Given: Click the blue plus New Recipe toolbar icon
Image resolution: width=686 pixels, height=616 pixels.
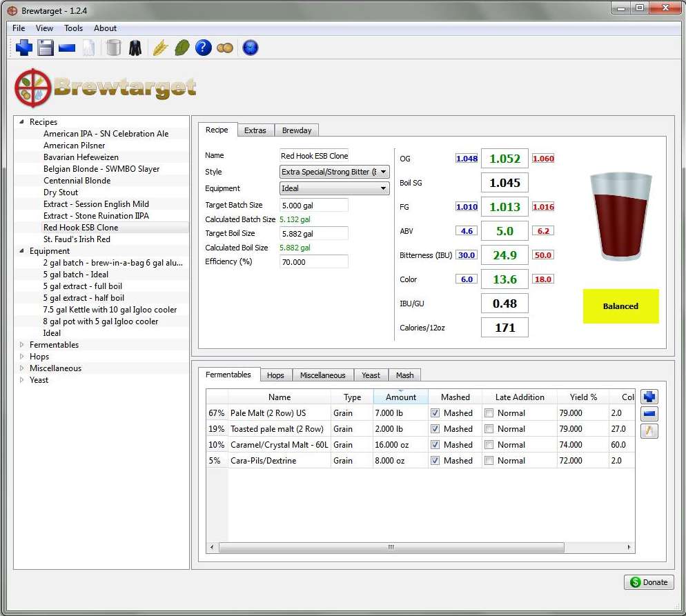Looking at the screenshot, I should click(24, 48).
